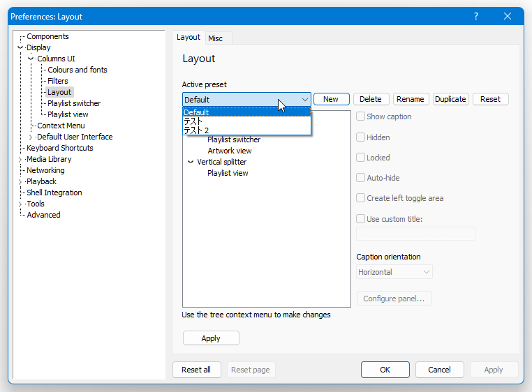Click the custom title input field

(x=415, y=234)
